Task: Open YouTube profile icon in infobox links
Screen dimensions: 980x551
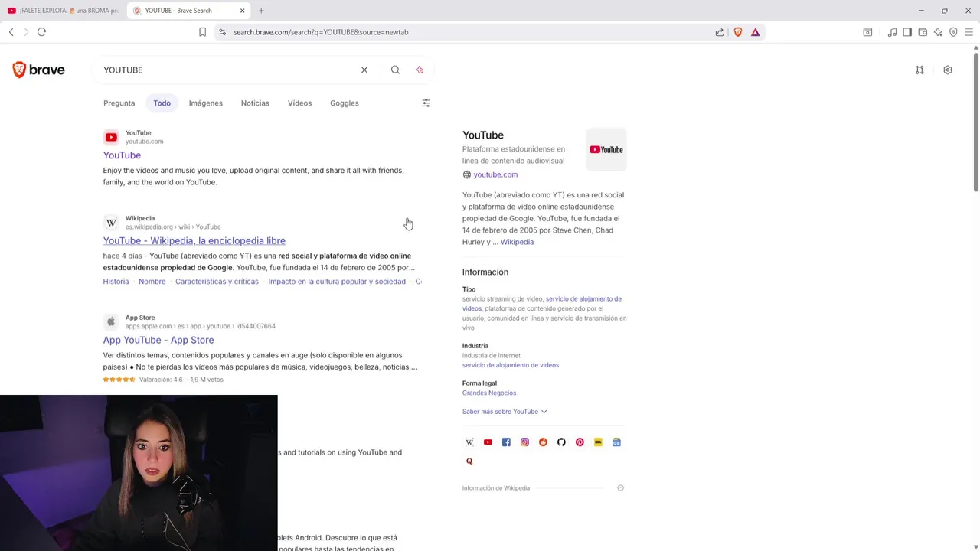Action: pyautogui.click(x=488, y=442)
